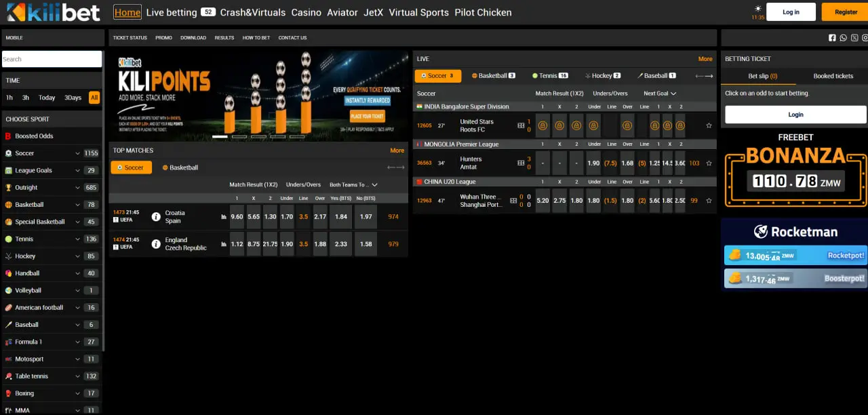The height and width of the screenshot is (415, 868).
Task: Expand the Handball category chevron in sidebar
Action: 77,273
